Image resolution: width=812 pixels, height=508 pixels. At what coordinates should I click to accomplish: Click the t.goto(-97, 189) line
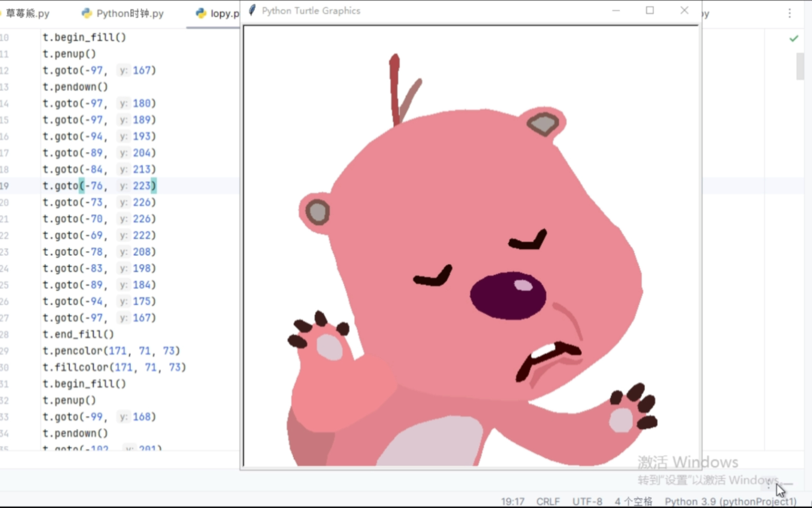(x=99, y=120)
